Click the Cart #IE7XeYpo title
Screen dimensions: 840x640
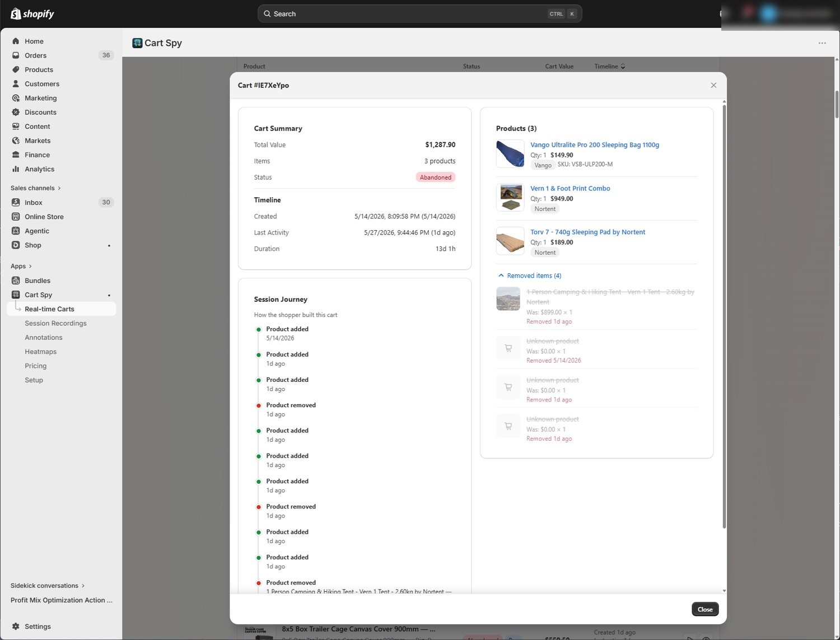click(263, 85)
